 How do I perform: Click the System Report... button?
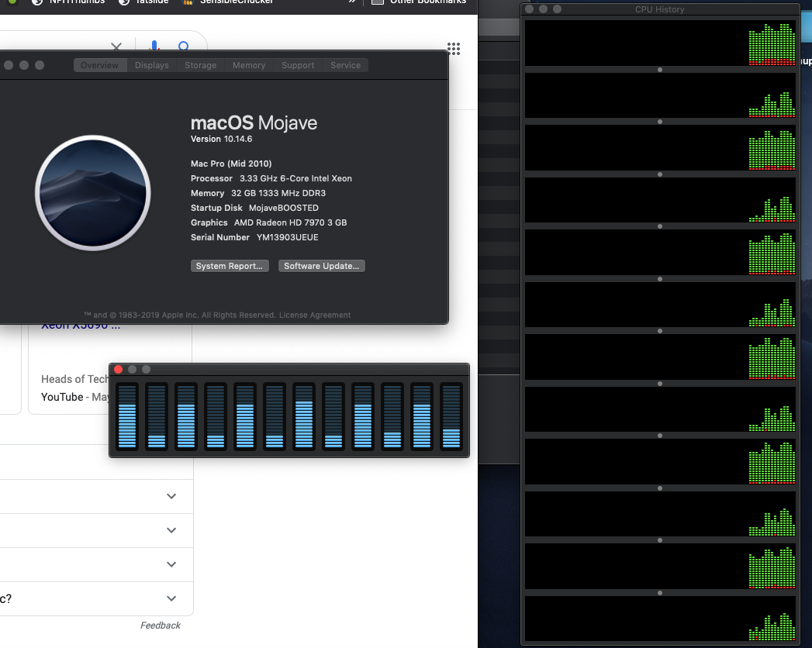click(230, 266)
